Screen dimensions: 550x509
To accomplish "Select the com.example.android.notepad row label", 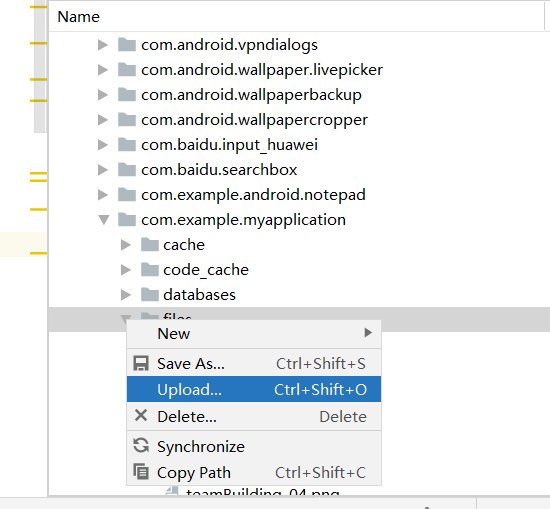I will 253,195.
